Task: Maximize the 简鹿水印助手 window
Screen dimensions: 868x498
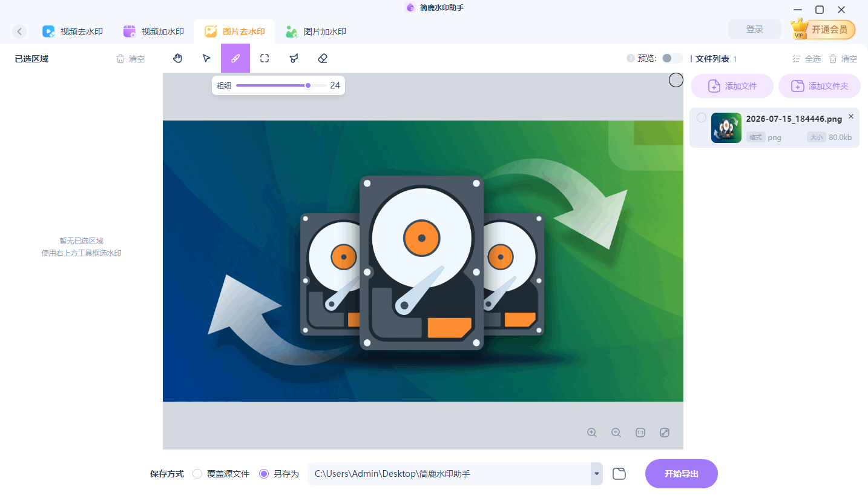Action: tap(820, 10)
